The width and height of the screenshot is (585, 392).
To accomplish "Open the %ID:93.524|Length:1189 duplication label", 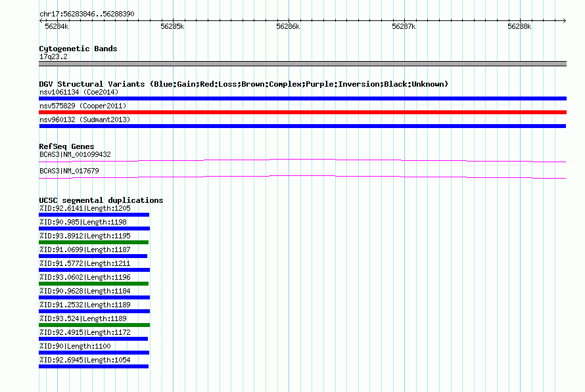I will (x=83, y=318).
